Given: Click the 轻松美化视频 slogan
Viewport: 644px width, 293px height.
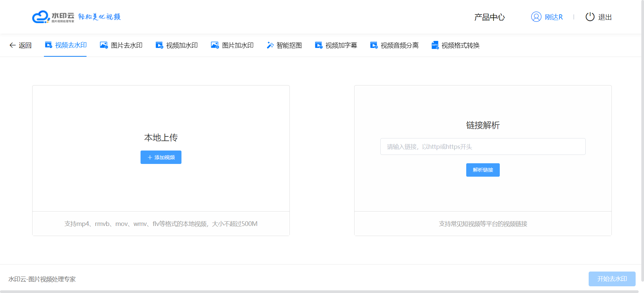Looking at the screenshot, I should [x=100, y=17].
